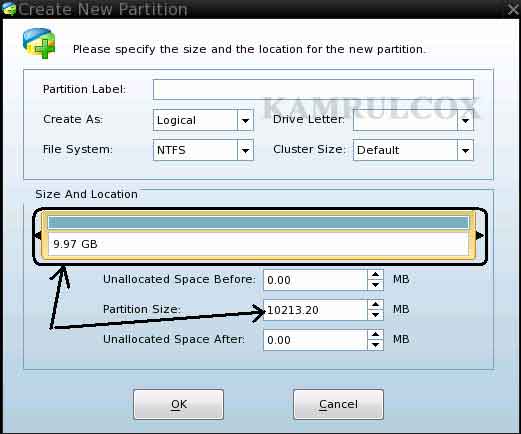Click the left handle of partition size bar
Viewport: 521px width, 434px height.
[39, 236]
